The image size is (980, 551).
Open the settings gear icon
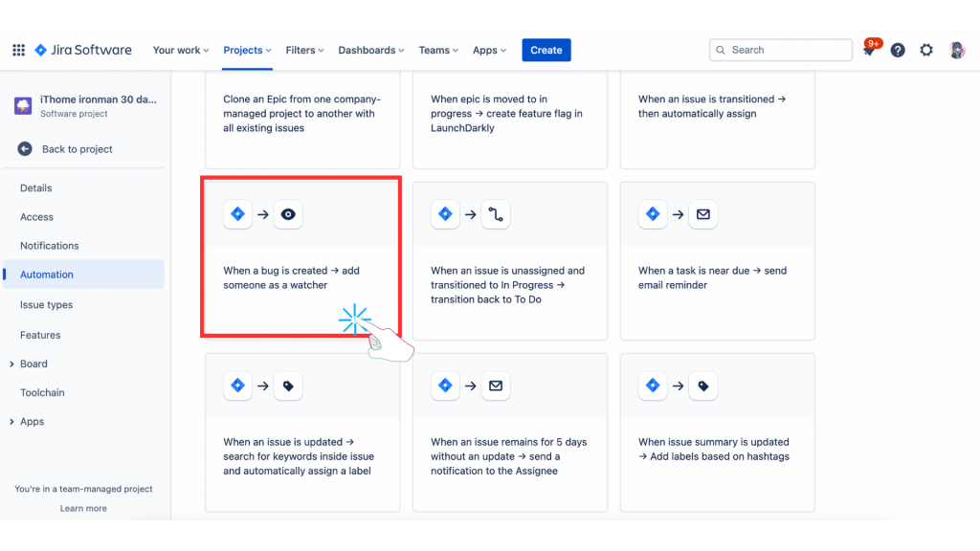pos(926,50)
